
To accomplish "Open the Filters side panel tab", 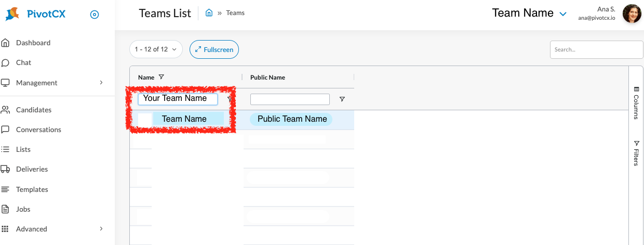I will click(636, 153).
